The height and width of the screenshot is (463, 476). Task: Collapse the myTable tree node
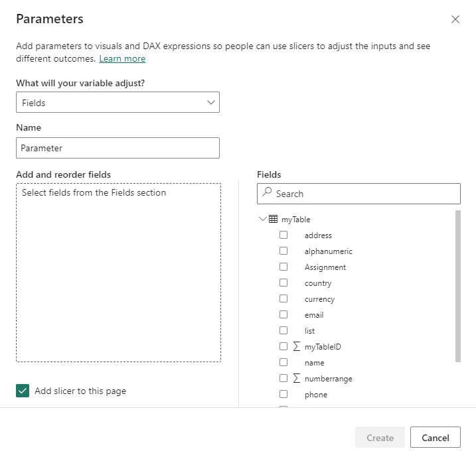pyautogui.click(x=263, y=220)
